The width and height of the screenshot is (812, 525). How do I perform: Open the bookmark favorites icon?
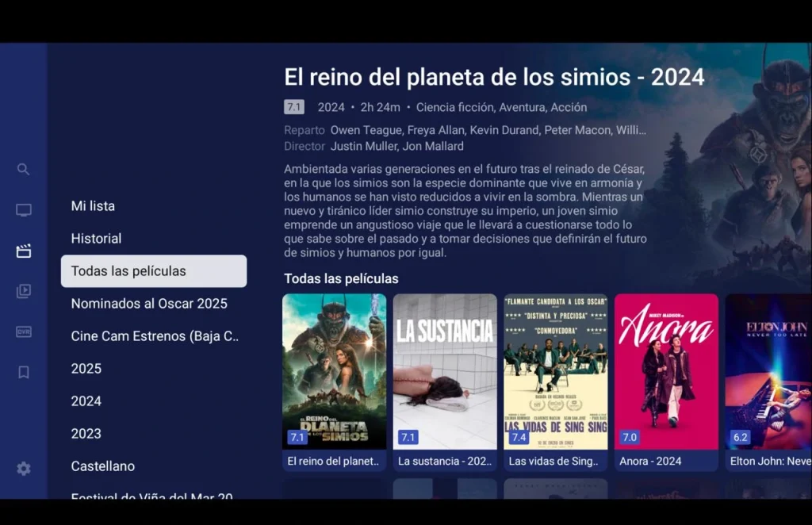(23, 372)
